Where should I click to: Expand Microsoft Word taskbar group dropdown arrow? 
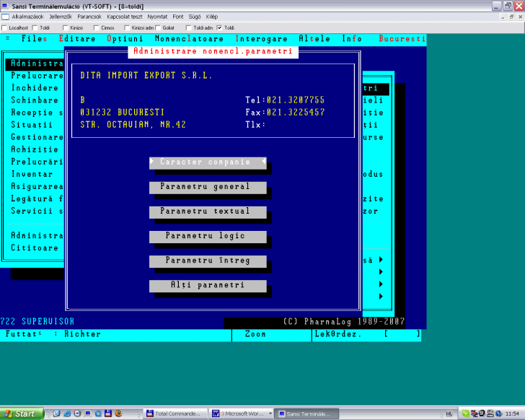pyautogui.click(x=270, y=414)
